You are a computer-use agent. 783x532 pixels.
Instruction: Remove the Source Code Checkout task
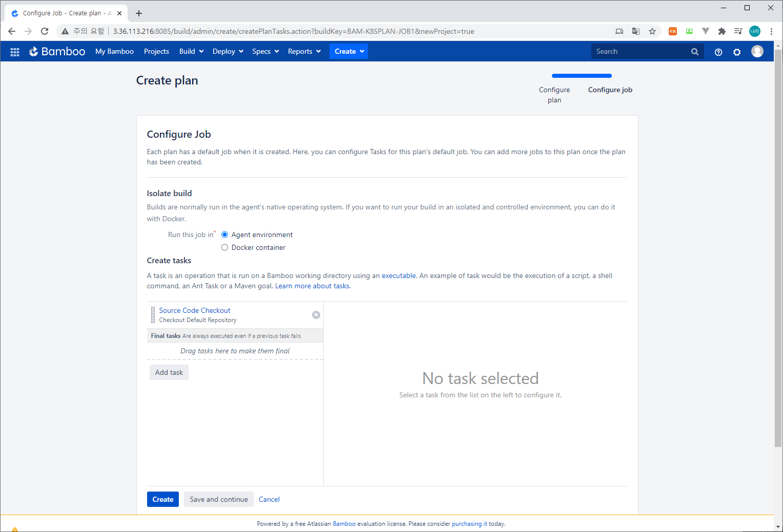(316, 315)
